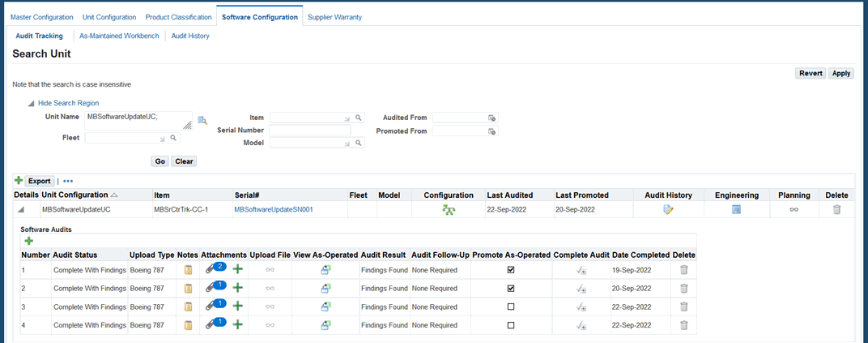Search Item with magnifier icon
The width and height of the screenshot is (868, 343).
click(358, 118)
